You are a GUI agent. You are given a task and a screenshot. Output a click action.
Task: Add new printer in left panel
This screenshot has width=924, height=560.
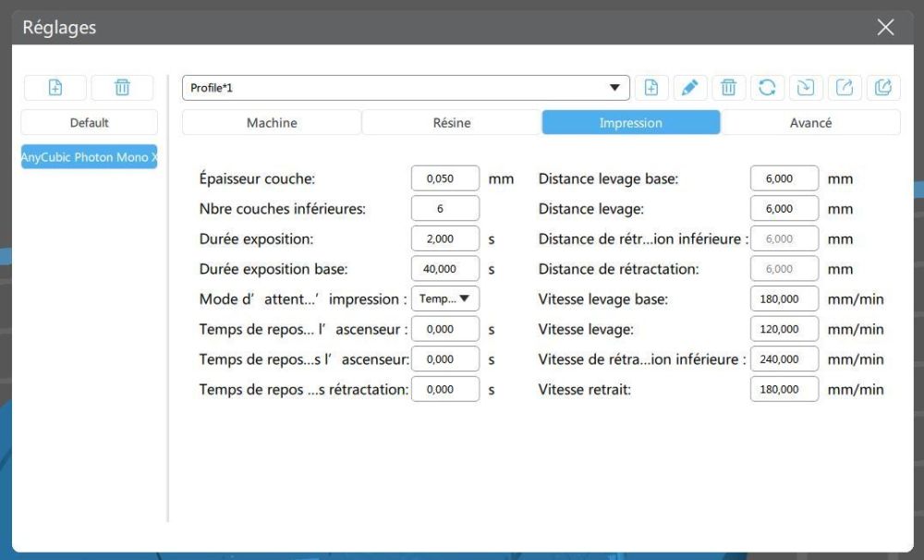55,88
